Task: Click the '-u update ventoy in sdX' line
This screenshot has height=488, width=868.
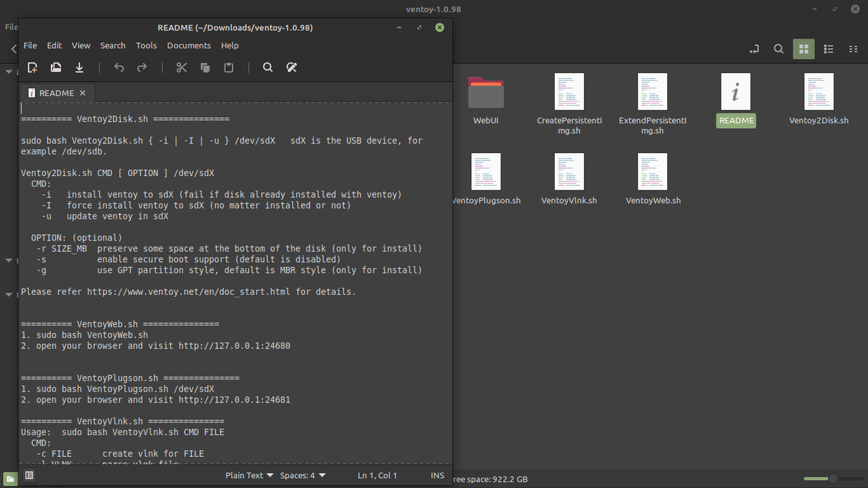Action: 104,216
